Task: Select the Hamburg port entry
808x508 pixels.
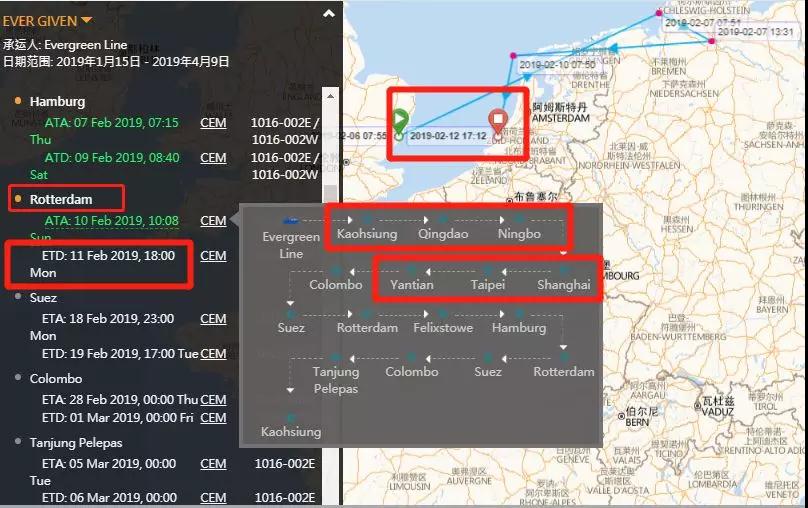Action: click(57, 101)
